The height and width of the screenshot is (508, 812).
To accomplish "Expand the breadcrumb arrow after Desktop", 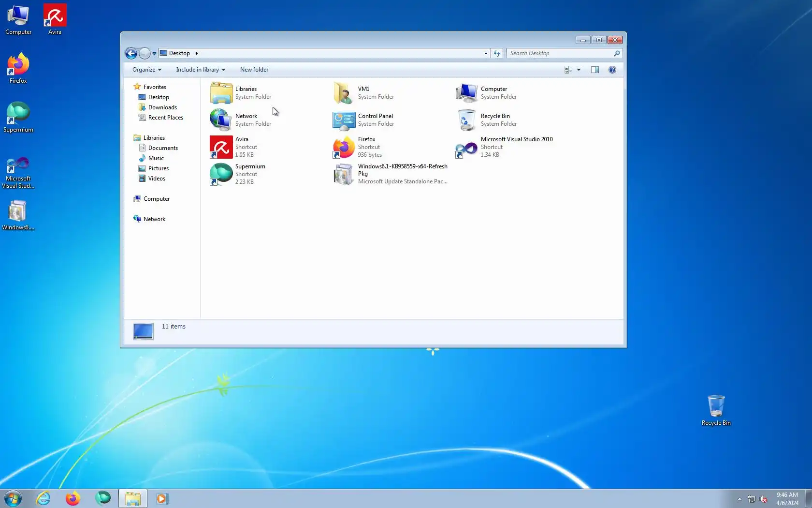I will click(x=197, y=53).
